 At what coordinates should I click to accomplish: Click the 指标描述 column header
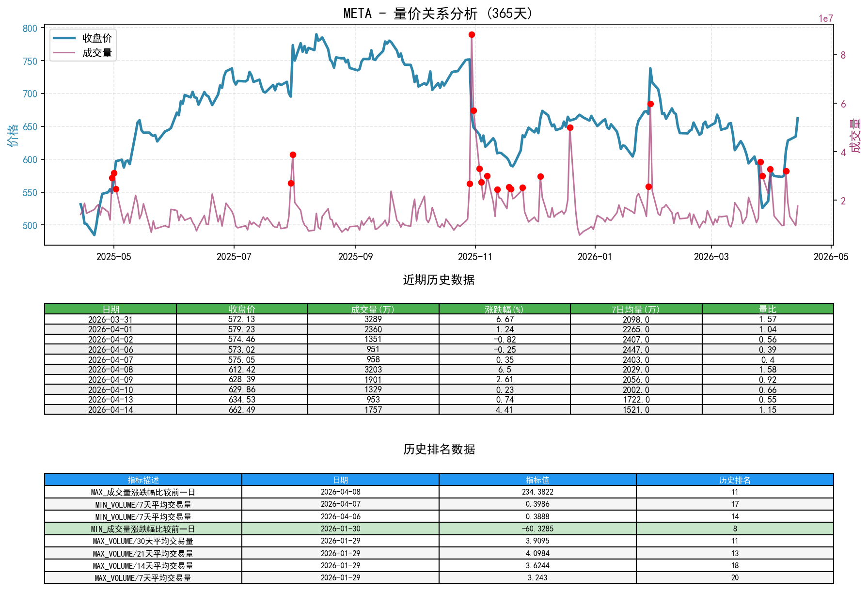pyautogui.click(x=143, y=480)
